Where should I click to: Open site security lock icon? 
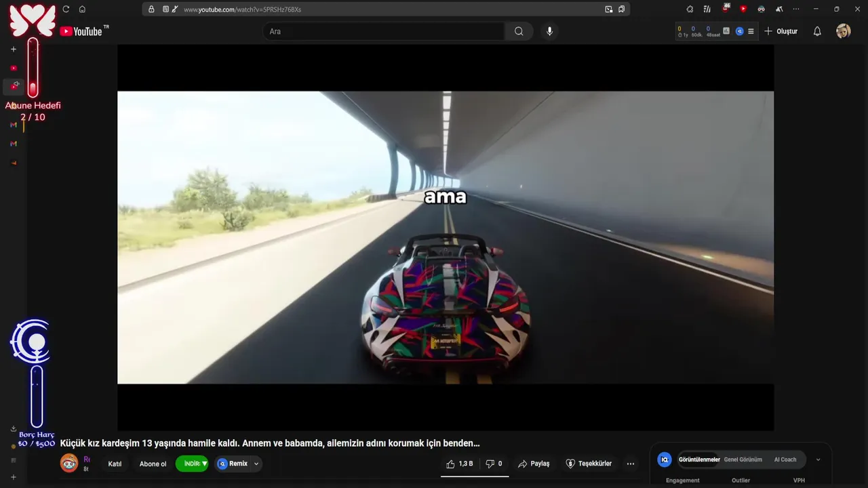(x=151, y=9)
